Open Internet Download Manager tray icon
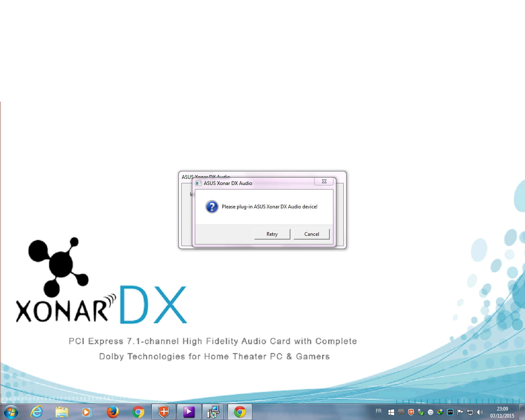 tap(441, 412)
